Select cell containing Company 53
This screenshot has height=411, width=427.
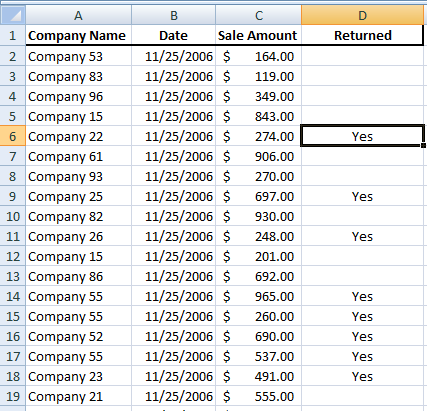point(78,56)
